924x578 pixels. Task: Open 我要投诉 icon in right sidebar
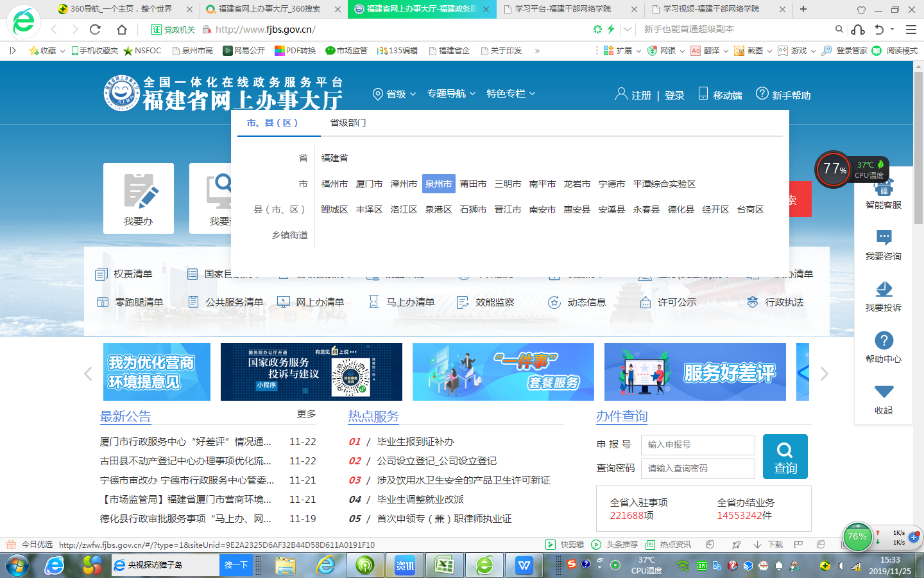tap(884, 289)
